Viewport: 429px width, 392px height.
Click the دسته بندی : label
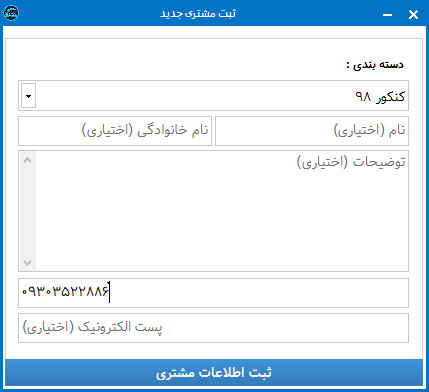coord(375,65)
